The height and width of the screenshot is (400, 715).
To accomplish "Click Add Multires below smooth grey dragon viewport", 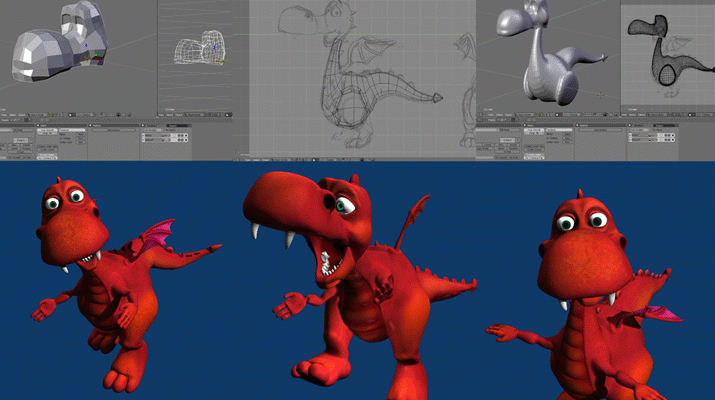I will coord(599,130).
